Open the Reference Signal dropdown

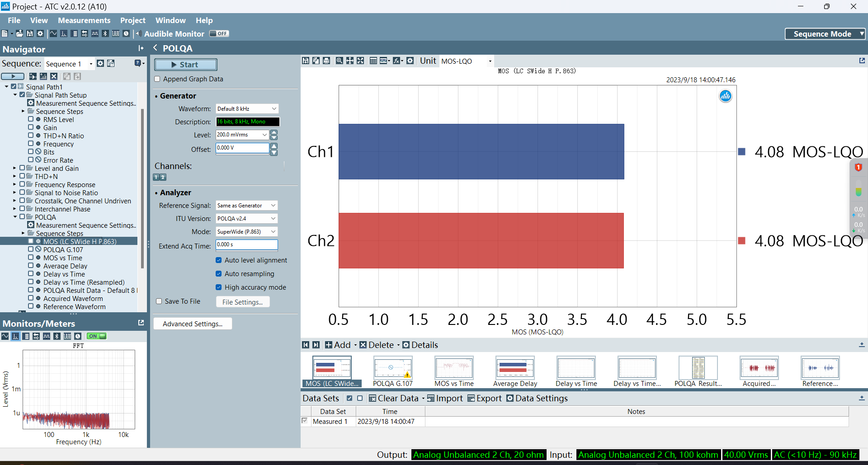tap(247, 206)
